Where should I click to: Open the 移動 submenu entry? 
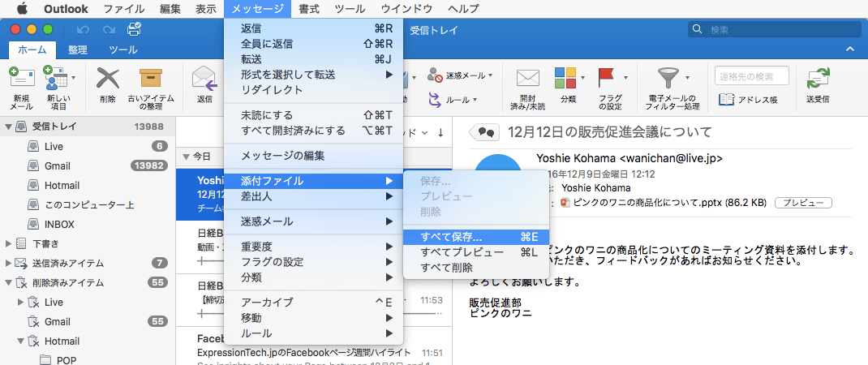pos(313,318)
